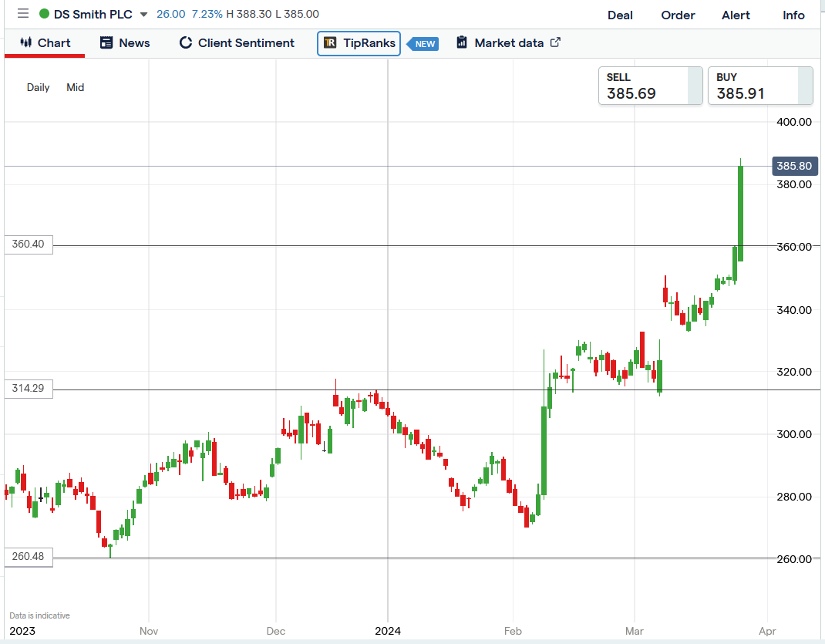Image resolution: width=825 pixels, height=644 pixels.
Task: Click the 340.00 price axis label
Action: pos(794,310)
